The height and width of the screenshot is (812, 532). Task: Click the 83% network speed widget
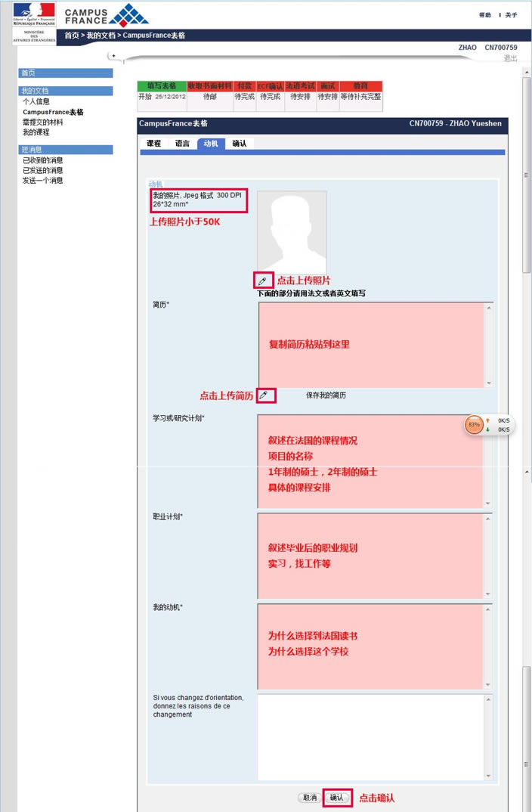click(487, 425)
